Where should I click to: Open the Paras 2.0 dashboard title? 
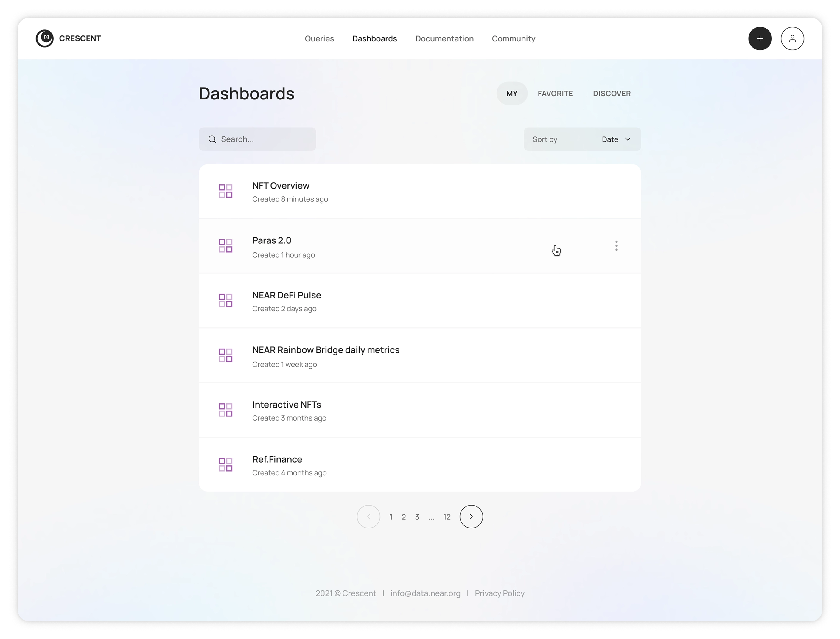[271, 240]
